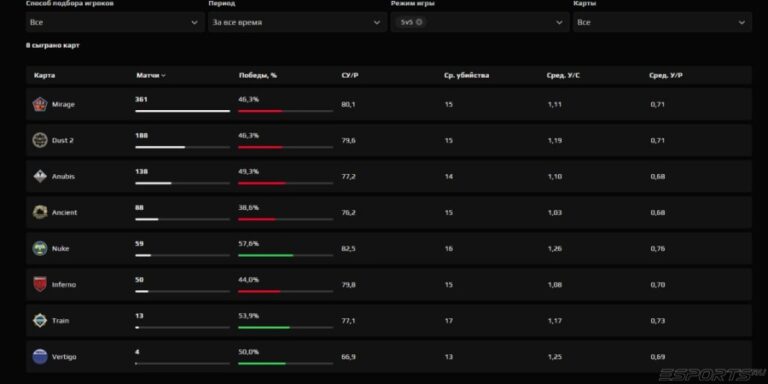Click Vertigo Сред. У/С value 1,25

point(554,357)
